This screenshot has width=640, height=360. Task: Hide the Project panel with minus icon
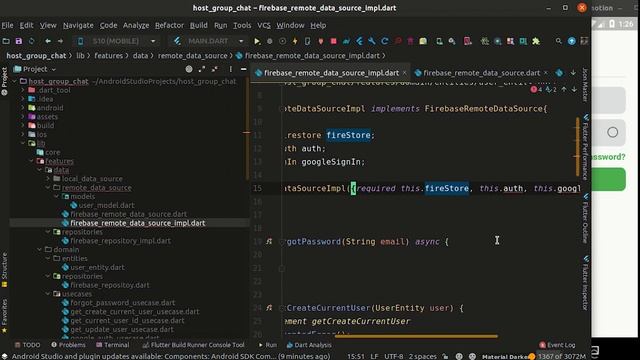tap(243, 69)
